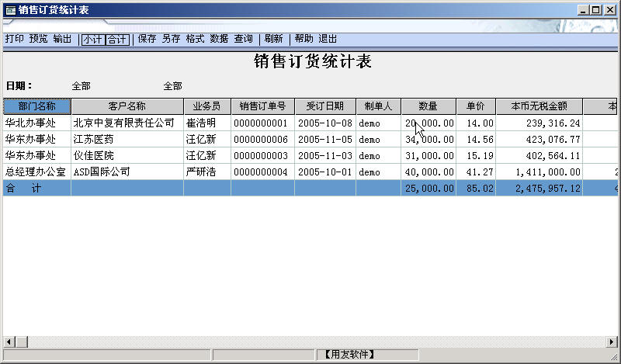Click 刷新 to refresh data
This screenshot has width=621, height=364.
pyautogui.click(x=274, y=39)
